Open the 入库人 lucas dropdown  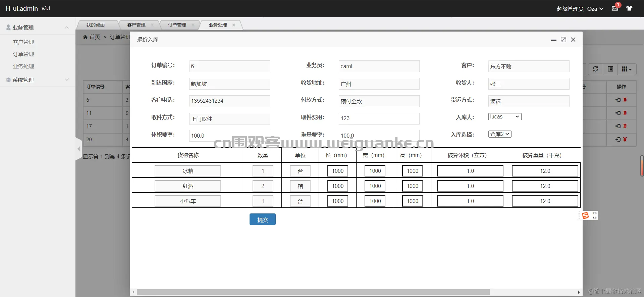[505, 117]
